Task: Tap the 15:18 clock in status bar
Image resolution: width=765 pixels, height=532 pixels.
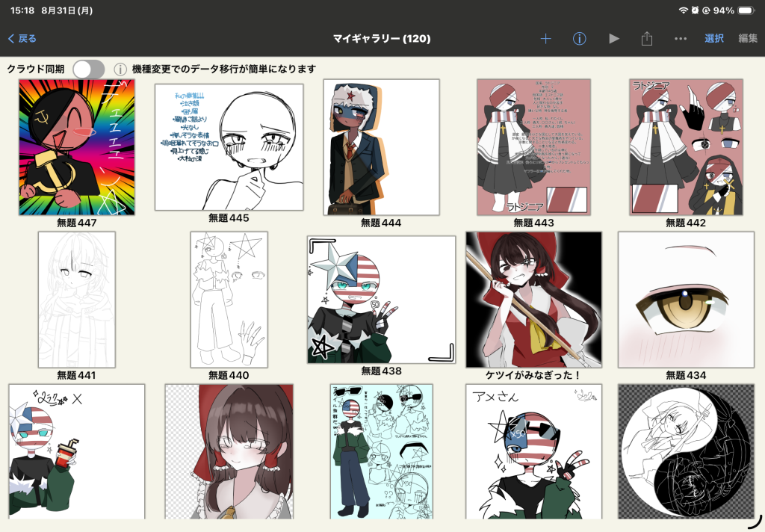Action: (22, 10)
